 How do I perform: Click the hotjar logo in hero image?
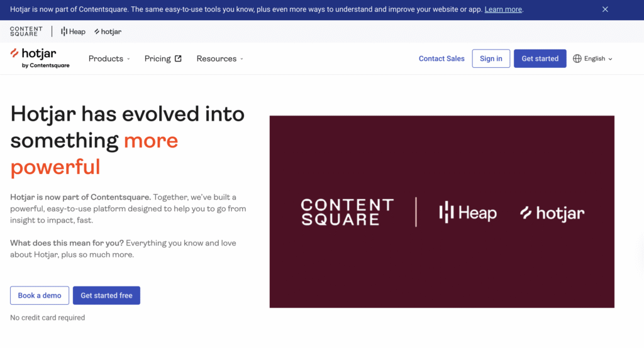tap(552, 213)
